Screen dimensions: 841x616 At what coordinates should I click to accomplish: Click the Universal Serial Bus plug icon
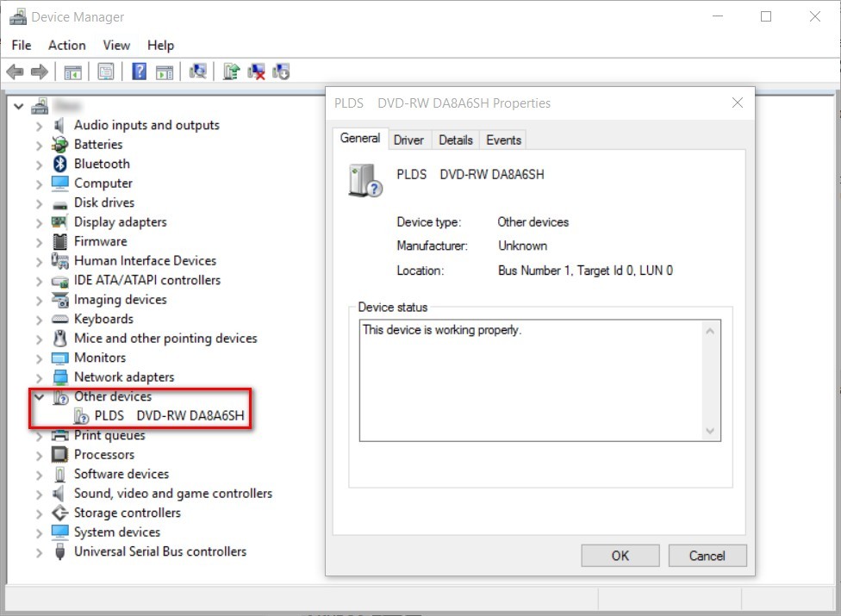60,551
